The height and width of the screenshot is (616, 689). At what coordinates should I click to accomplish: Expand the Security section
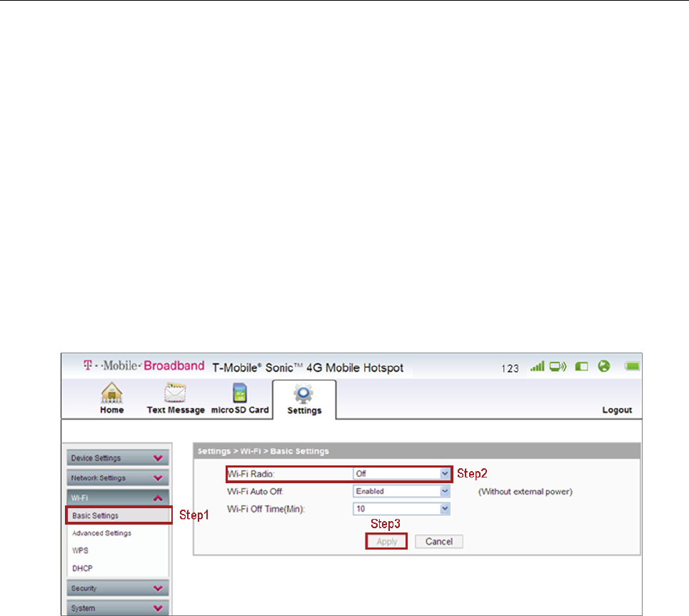click(118, 588)
